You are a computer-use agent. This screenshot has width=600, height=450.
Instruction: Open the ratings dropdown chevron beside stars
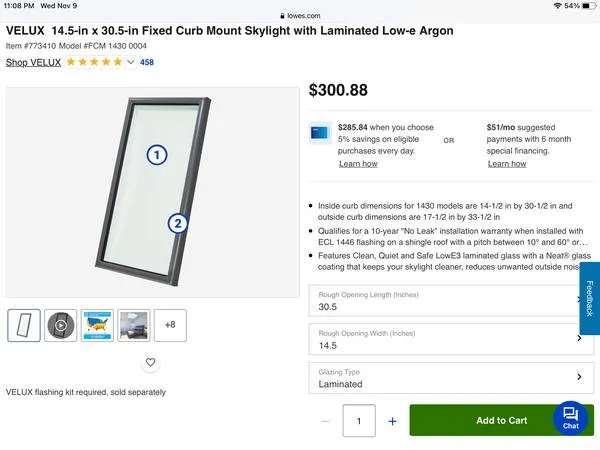[130, 62]
